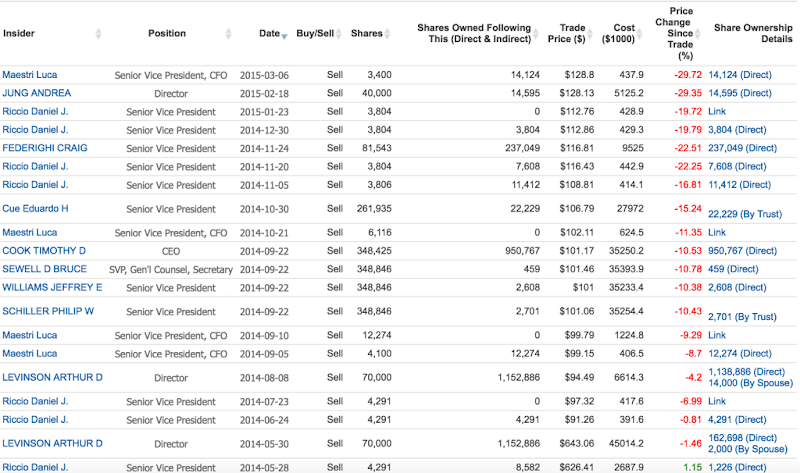Screen dimensions: 800x473
Task: Click sort arrows beside the Insider header
Action: click(x=98, y=34)
